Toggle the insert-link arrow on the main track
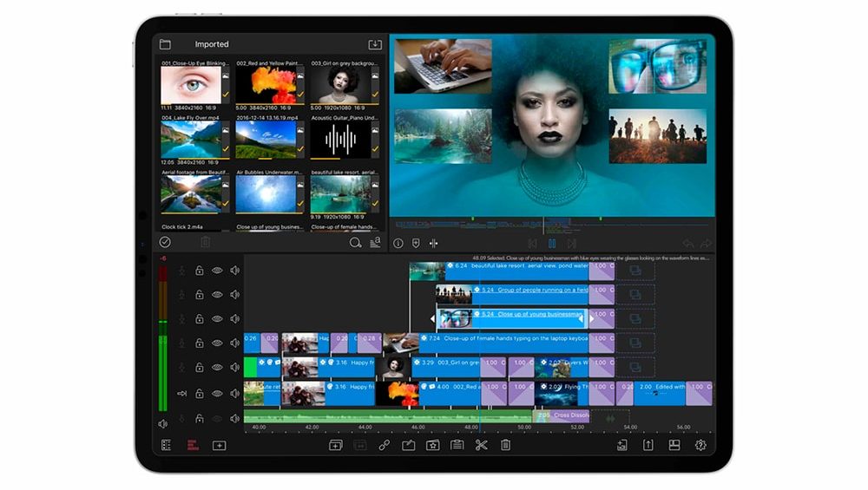868x490 pixels. click(x=181, y=393)
